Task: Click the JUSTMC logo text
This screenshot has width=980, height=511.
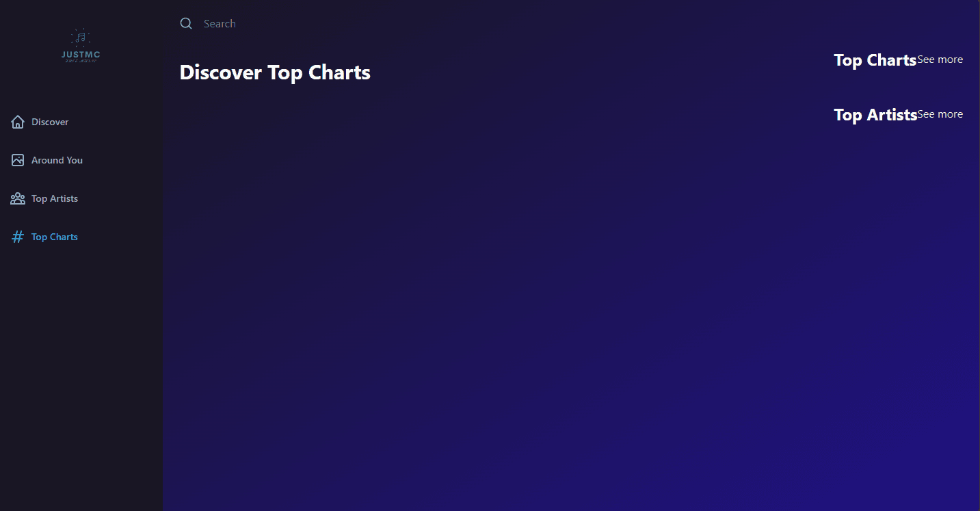Action: [81, 54]
